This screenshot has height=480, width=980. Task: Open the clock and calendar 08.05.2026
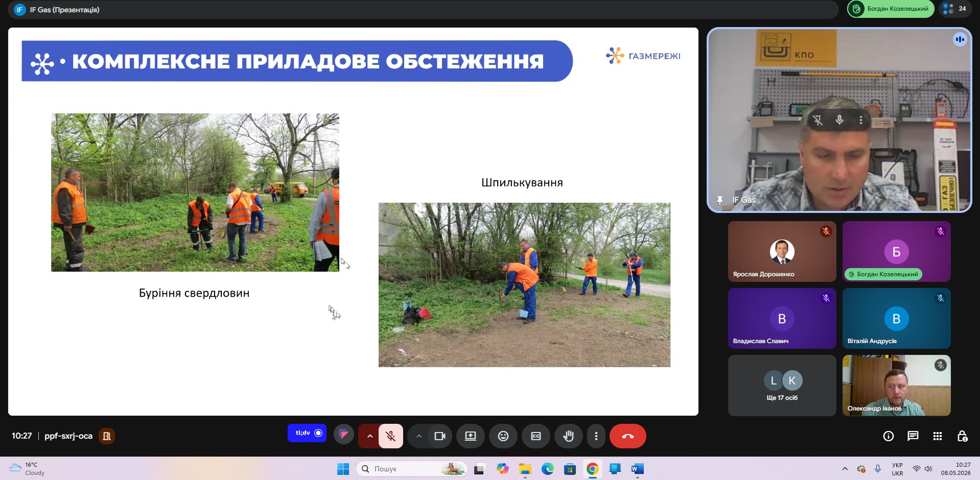956,469
